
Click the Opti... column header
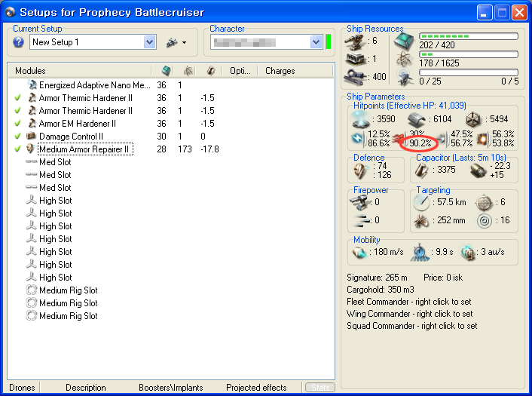240,71
